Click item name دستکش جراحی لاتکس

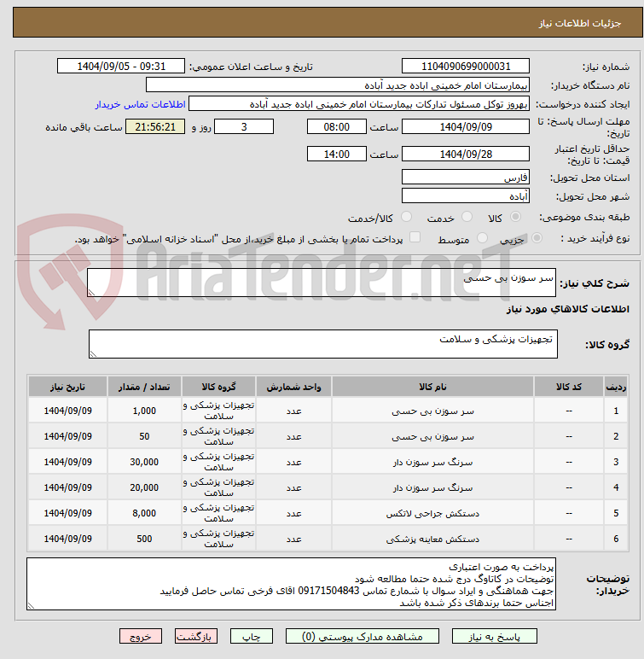432,514
